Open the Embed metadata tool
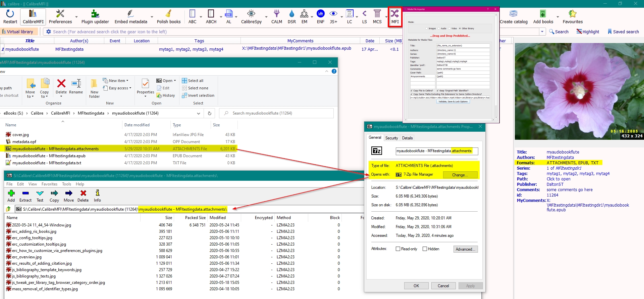644x299 pixels. tap(131, 16)
